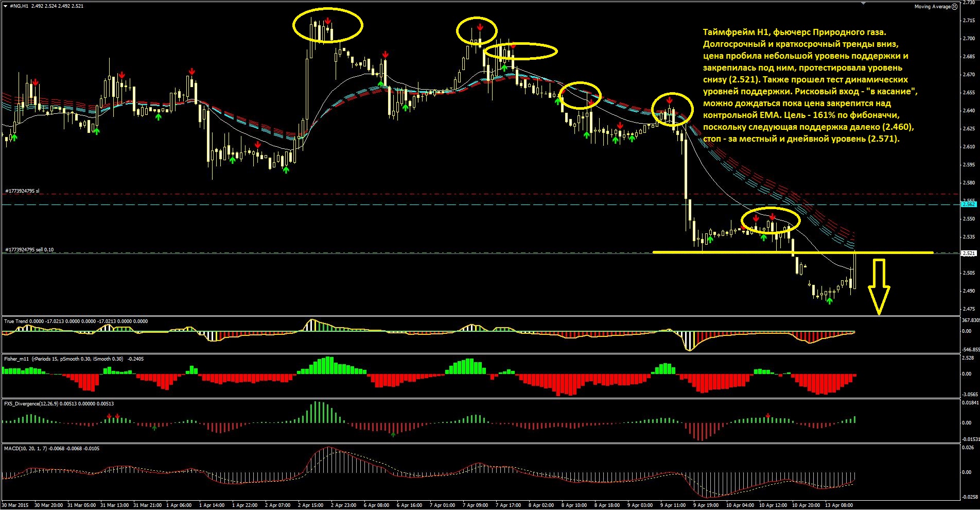
Task: Click the '13 Apr 08:00' time axis label
Action: [839, 505]
